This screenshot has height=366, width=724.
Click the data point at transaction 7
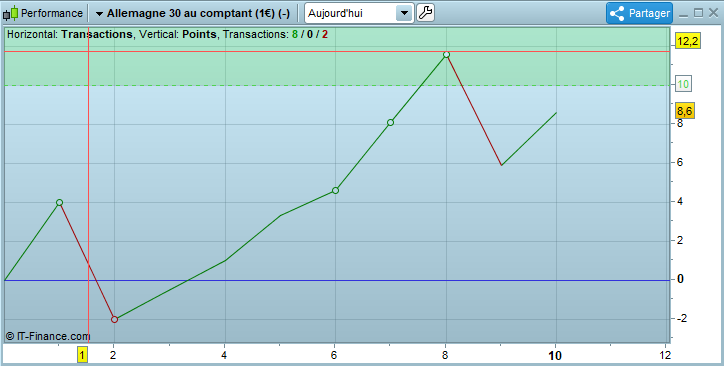click(391, 122)
